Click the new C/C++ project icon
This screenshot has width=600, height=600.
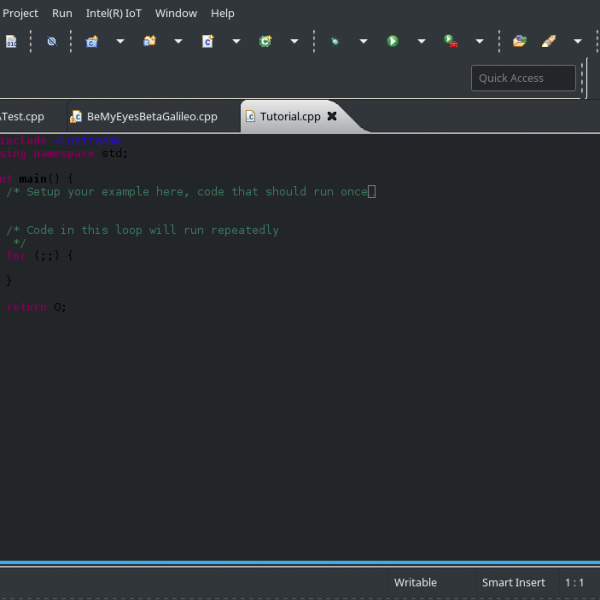point(92,41)
